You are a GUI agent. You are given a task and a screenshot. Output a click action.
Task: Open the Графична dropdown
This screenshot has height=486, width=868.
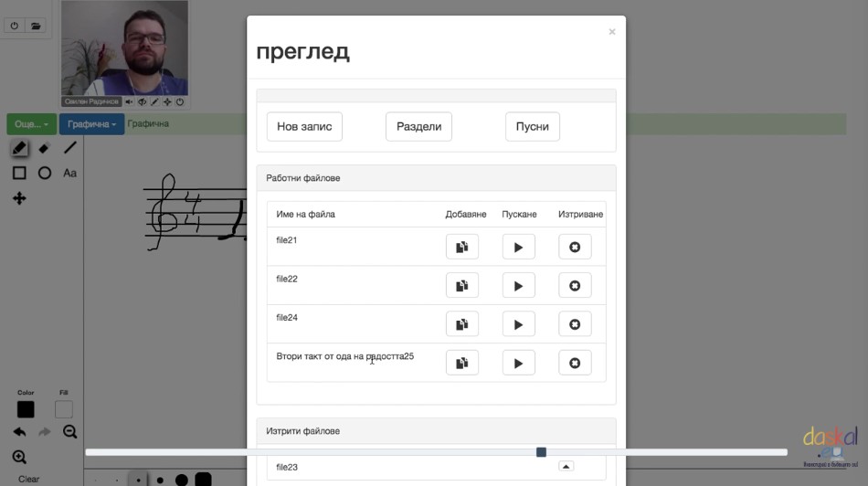[x=92, y=124]
